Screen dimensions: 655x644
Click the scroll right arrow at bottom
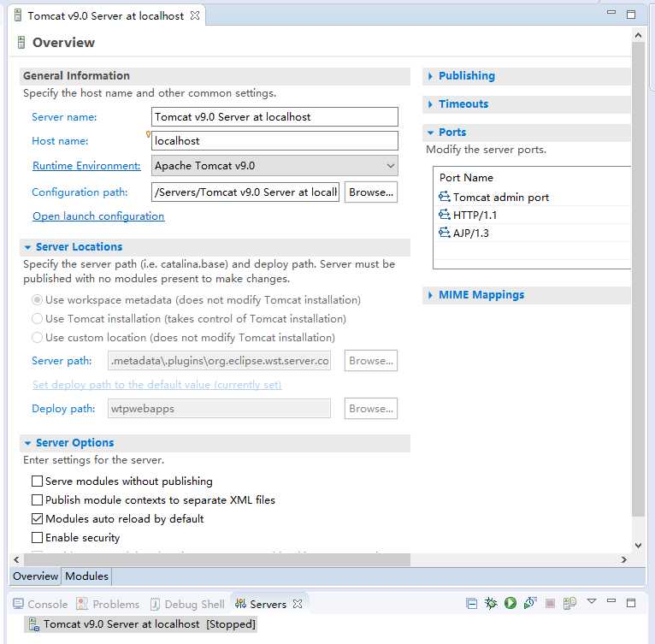(623, 559)
